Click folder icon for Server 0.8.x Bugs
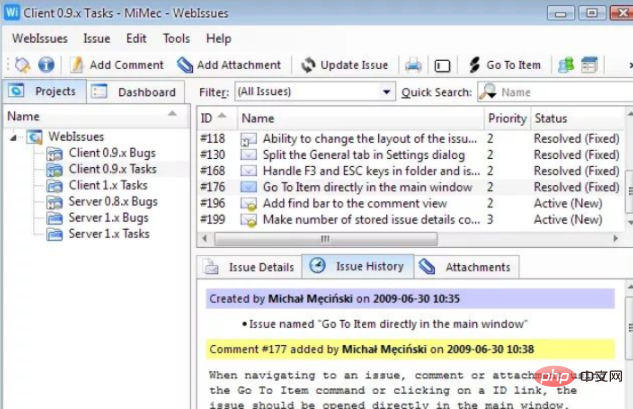633x409 pixels. 54,202
